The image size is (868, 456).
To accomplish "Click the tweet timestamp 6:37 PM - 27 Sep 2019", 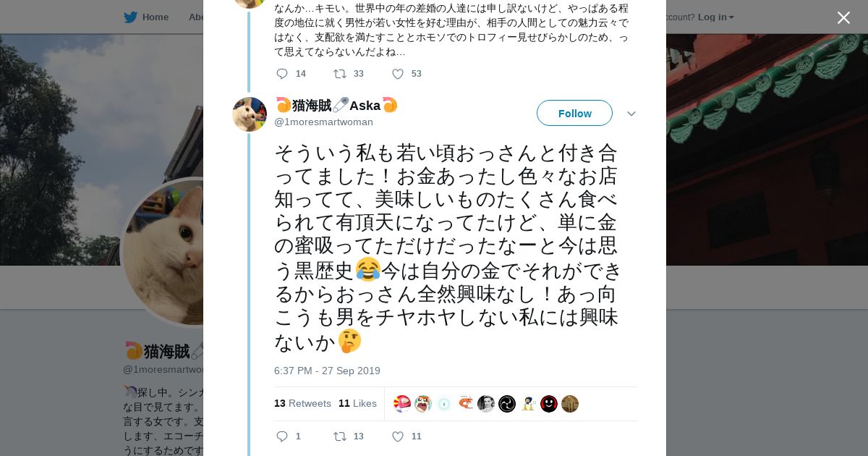I will 327,371.
